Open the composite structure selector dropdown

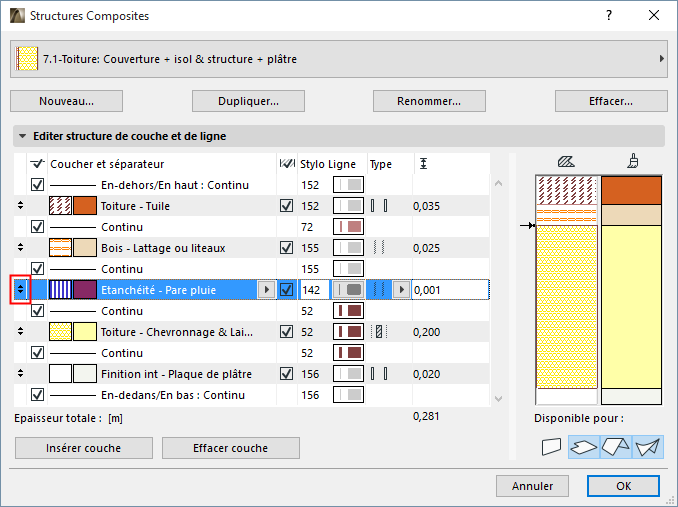339,59
